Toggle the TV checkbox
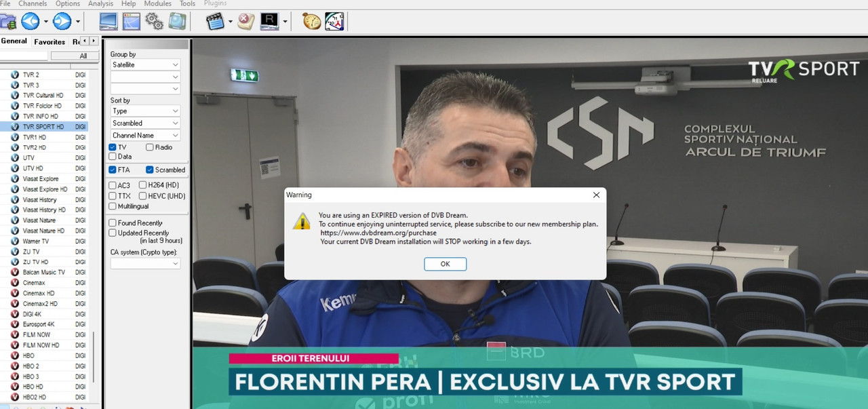Viewport: 868px width, 409px height. point(113,147)
